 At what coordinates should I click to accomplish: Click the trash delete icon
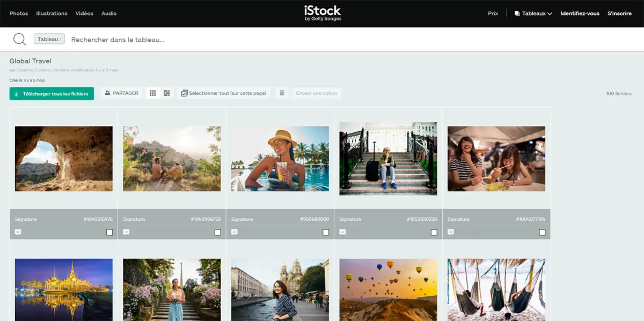[282, 93]
